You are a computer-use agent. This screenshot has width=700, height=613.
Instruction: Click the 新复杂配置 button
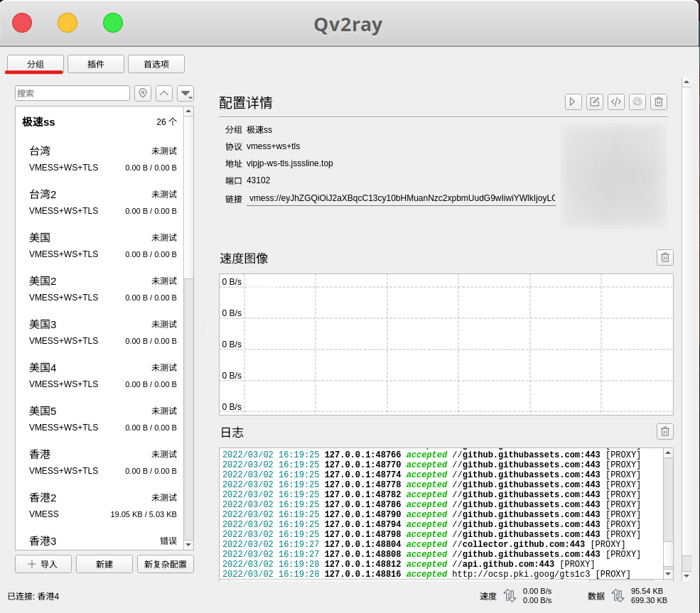(x=165, y=564)
